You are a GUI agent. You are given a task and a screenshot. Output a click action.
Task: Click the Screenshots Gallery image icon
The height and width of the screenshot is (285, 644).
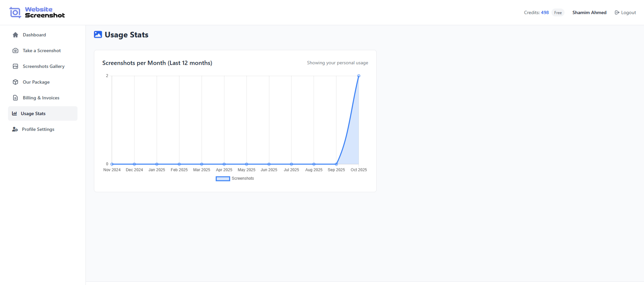15,66
